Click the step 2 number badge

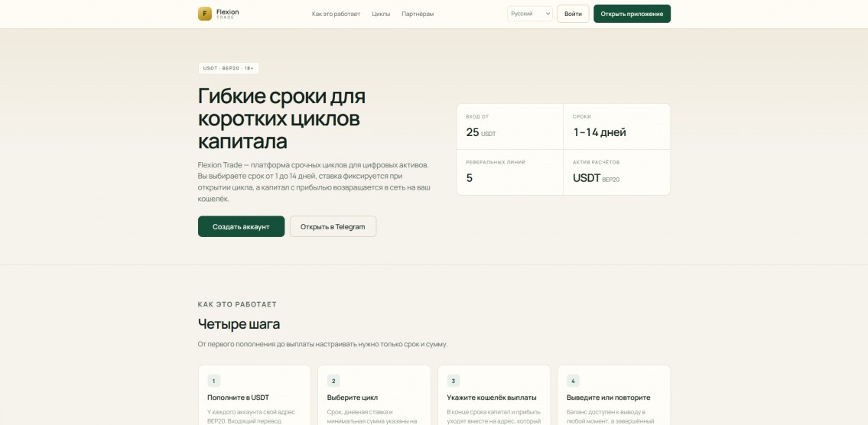point(333,381)
